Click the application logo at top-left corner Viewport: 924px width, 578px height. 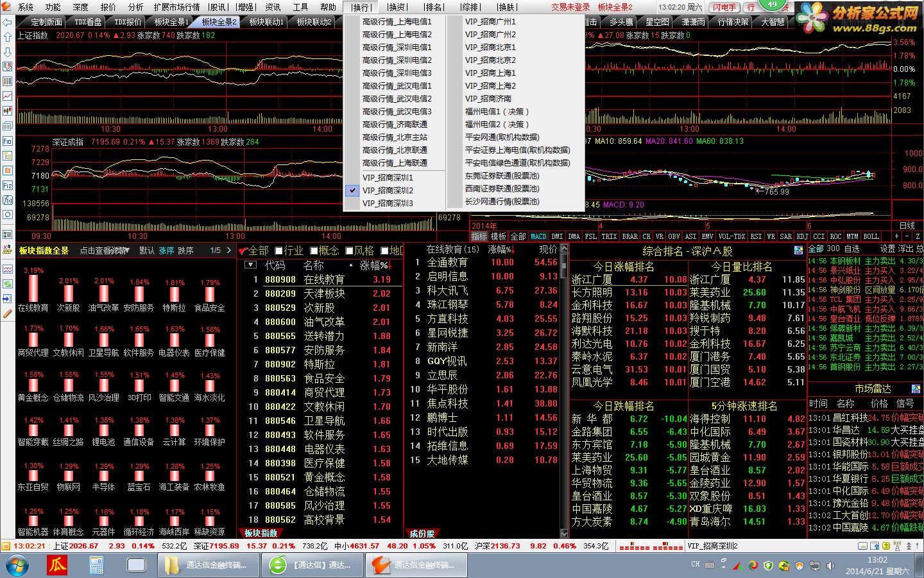[8, 7]
